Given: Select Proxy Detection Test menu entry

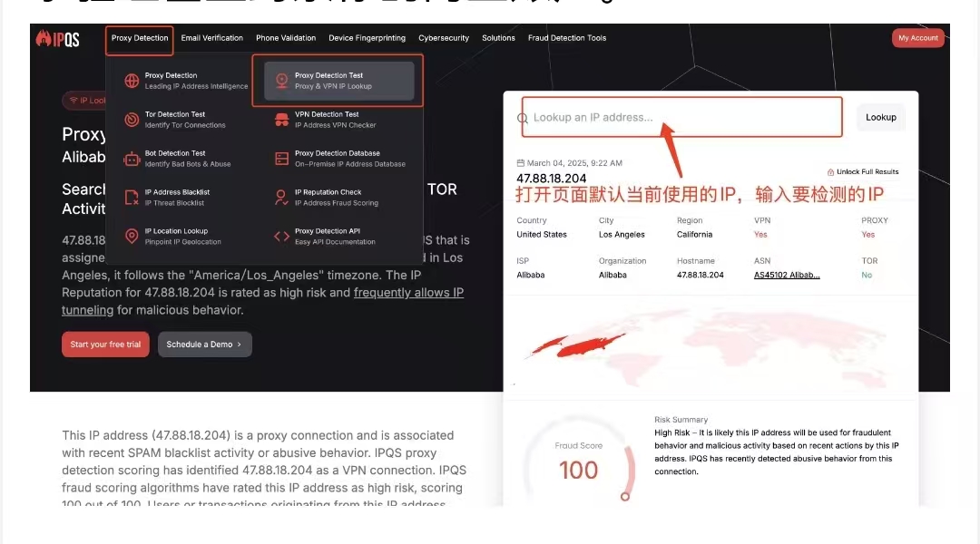Looking at the screenshot, I should 338,81.
